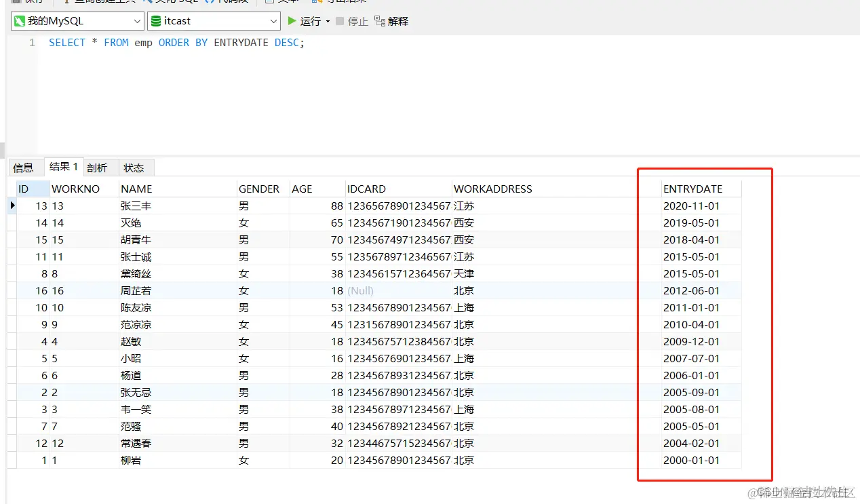Select the name cell 陈友凉
This screenshot has width=860, height=504.
178,307
